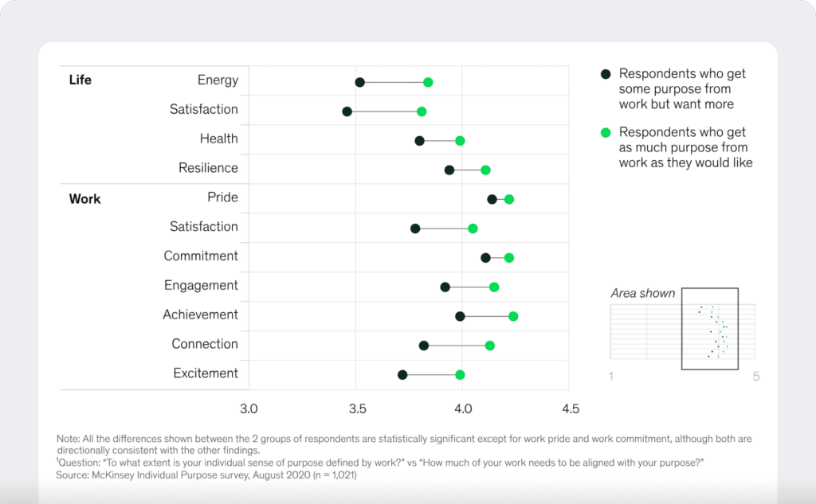The width and height of the screenshot is (816, 504).
Task: Click the green dot for Excitement
Action: click(460, 375)
